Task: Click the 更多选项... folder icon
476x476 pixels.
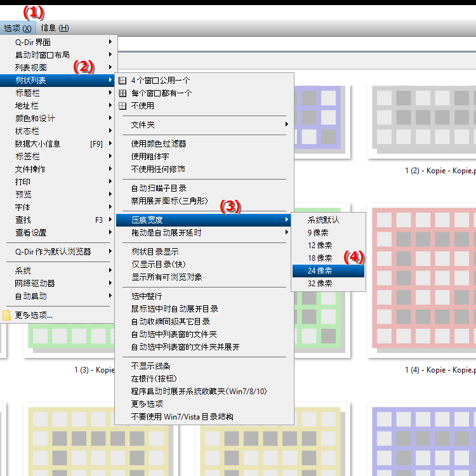Action: pyautogui.click(x=6, y=315)
